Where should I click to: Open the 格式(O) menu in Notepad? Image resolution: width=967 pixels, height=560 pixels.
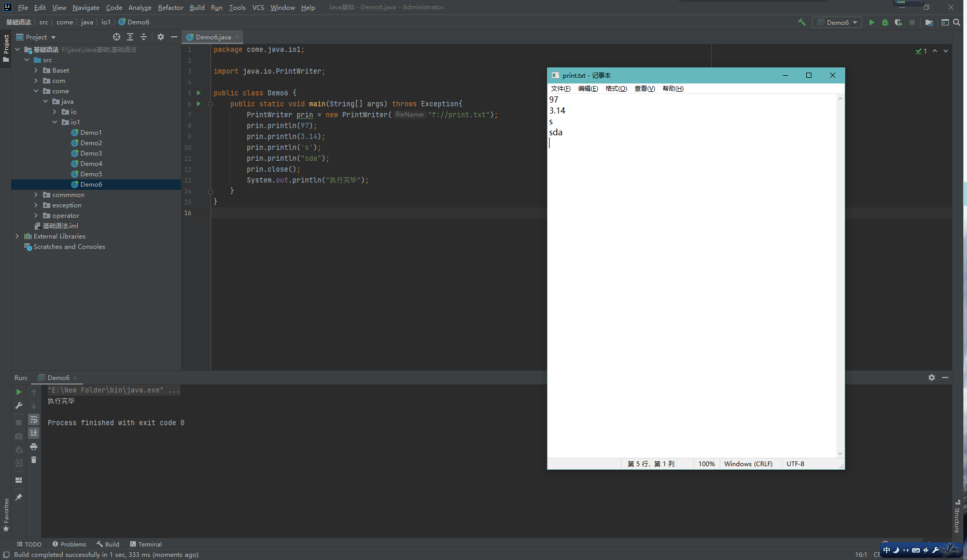coord(616,89)
